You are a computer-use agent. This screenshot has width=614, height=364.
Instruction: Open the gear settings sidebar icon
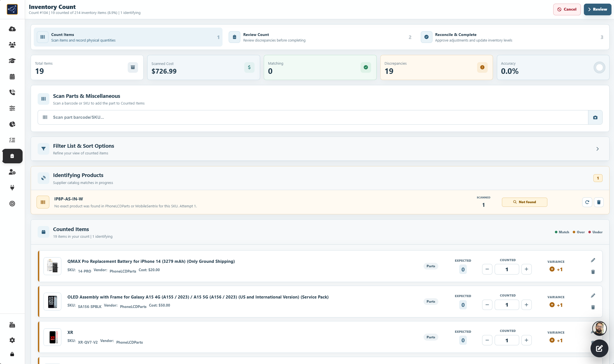tap(12, 340)
